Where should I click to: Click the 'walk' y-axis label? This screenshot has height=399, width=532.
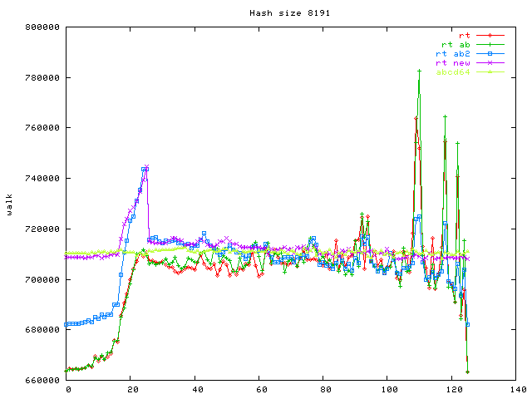coord(9,204)
